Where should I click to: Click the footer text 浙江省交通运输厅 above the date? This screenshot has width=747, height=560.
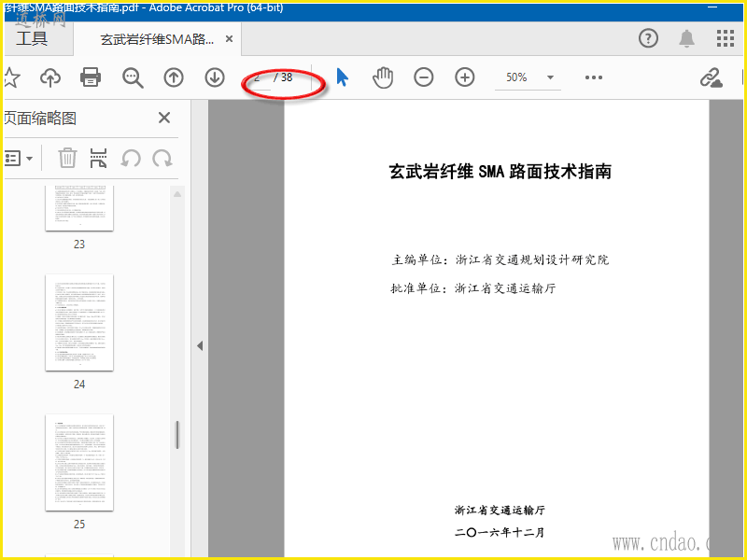tap(500, 510)
